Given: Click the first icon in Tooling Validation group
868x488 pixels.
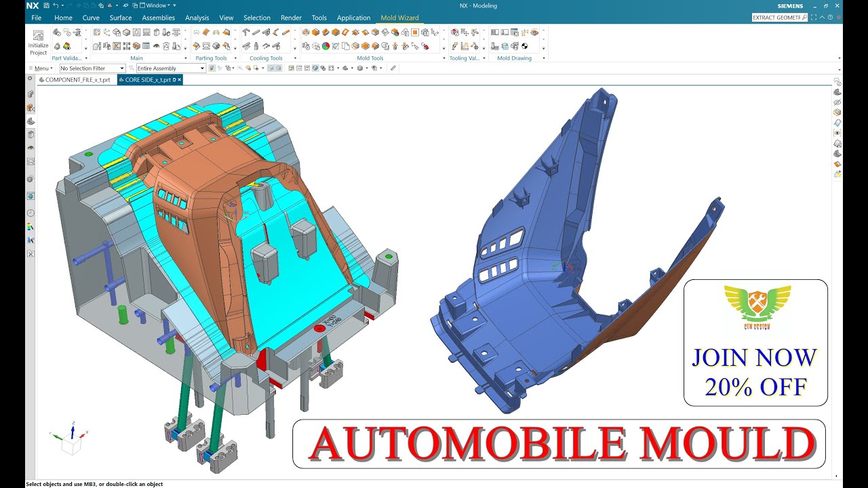Looking at the screenshot, I should [x=455, y=33].
